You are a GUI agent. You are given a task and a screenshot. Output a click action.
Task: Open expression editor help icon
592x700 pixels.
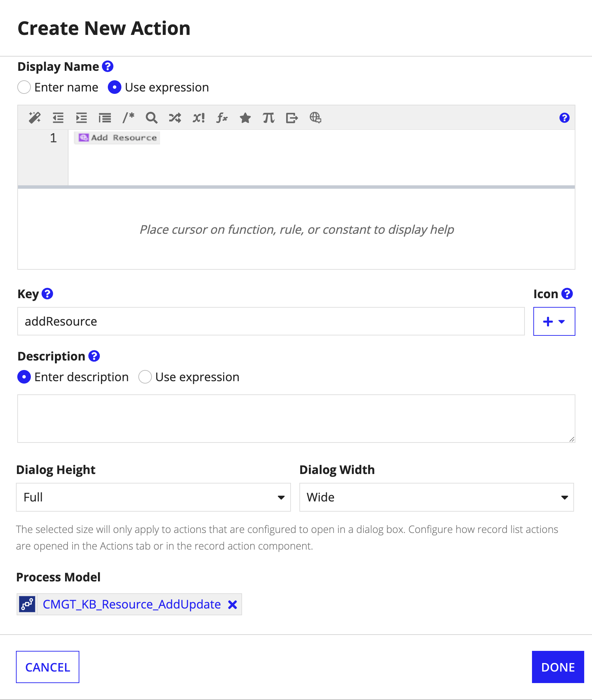564,118
